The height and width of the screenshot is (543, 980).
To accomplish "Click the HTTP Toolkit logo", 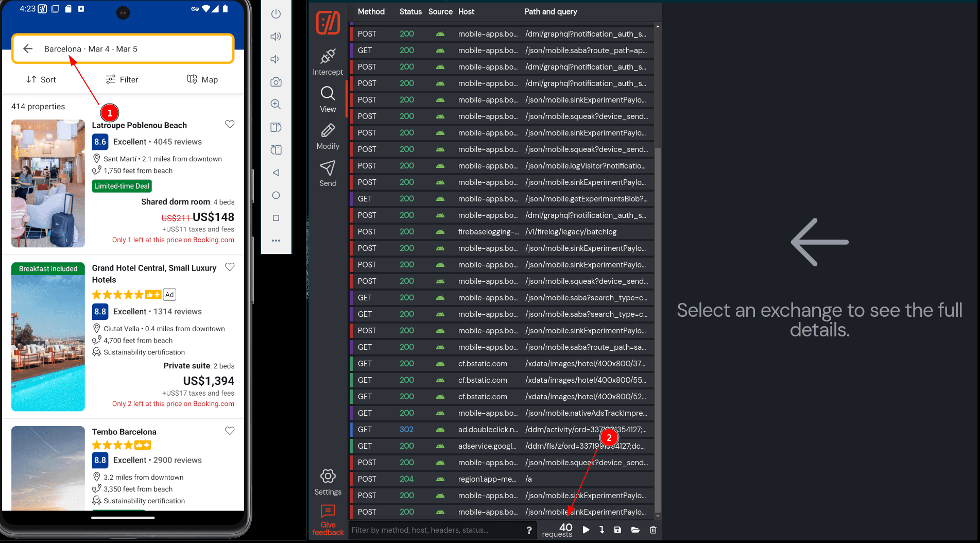I will click(328, 23).
